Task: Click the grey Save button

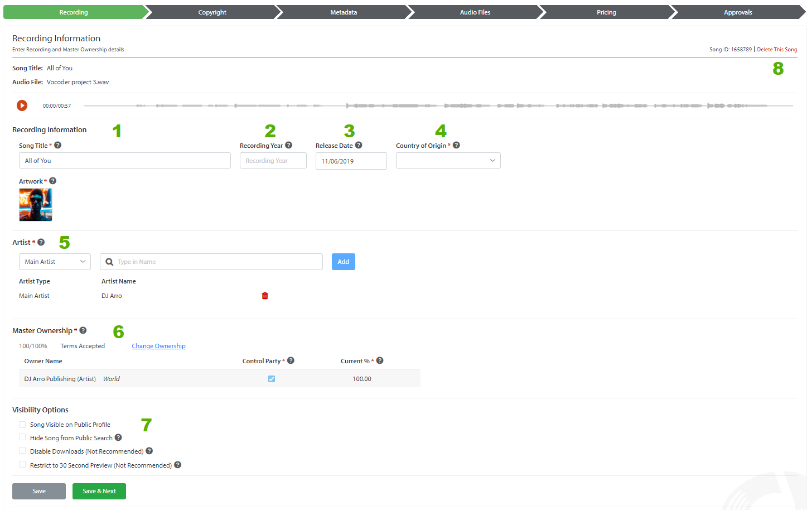Action: [39, 491]
